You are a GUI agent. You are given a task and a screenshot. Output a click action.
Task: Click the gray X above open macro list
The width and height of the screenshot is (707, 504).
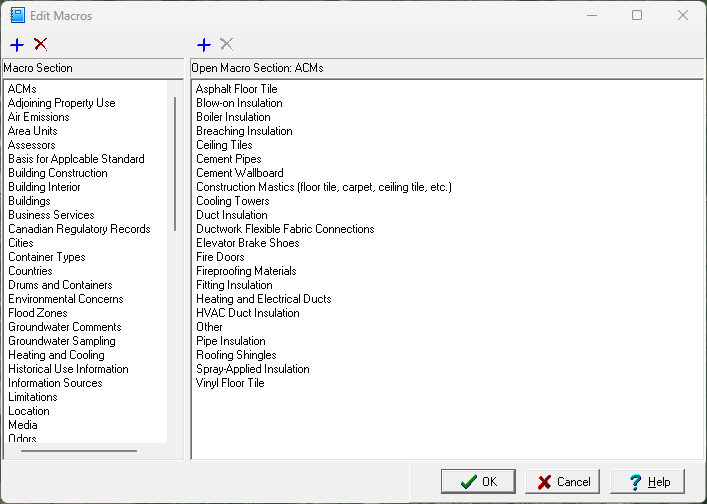point(227,44)
